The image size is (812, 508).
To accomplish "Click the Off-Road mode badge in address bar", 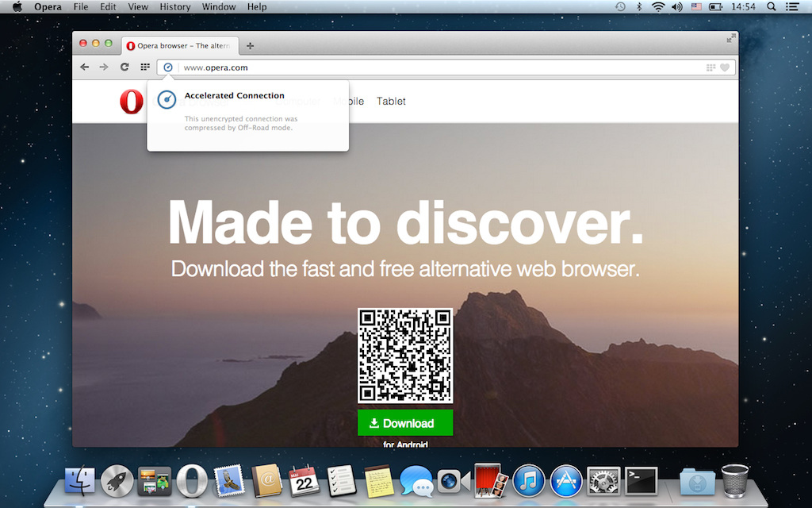I will [167, 67].
